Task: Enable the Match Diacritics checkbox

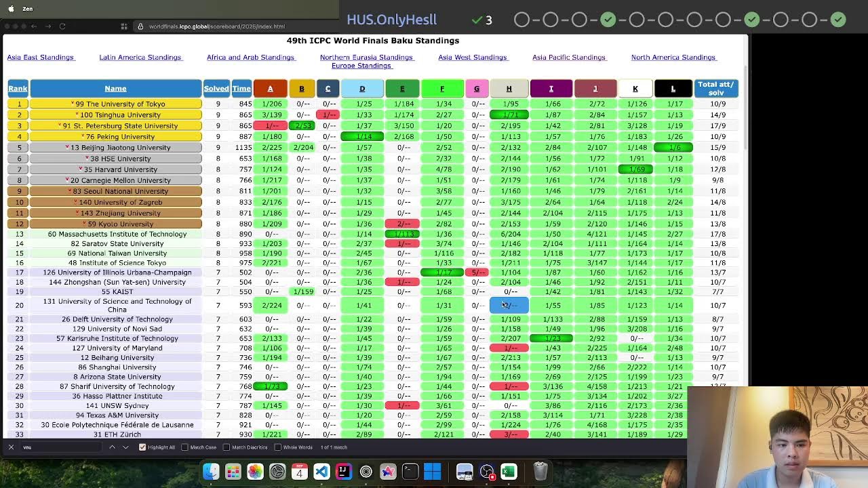Action: click(226, 447)
